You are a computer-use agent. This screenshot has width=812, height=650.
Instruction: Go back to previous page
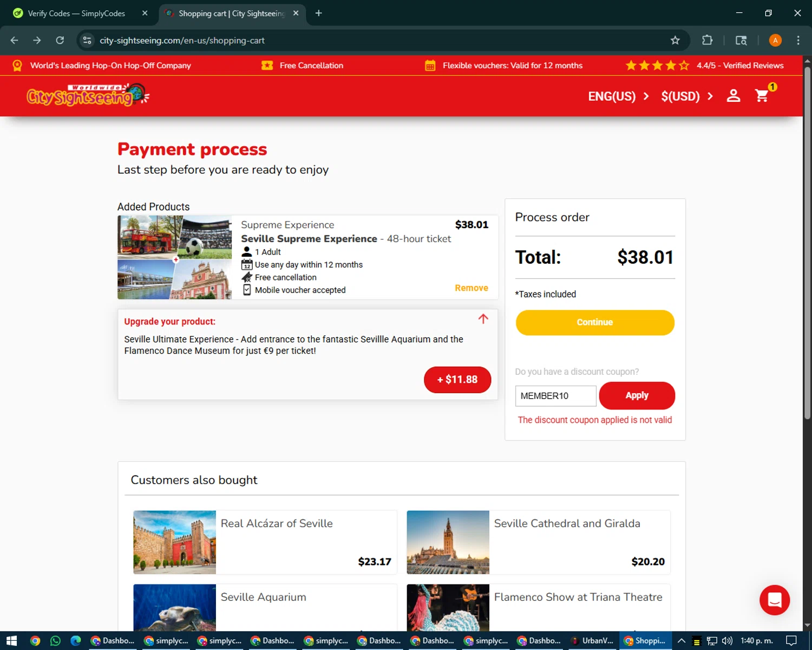pos(15,40)
